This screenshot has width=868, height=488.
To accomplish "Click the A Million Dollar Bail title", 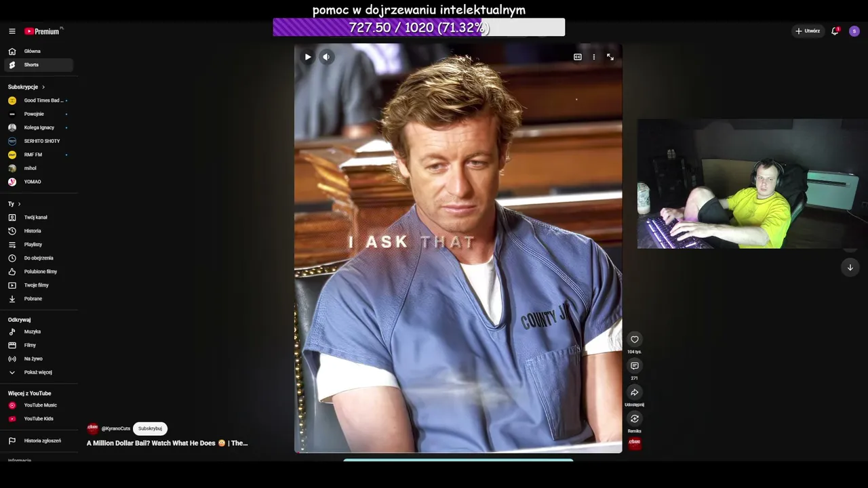I will click(x=167, y=443).
